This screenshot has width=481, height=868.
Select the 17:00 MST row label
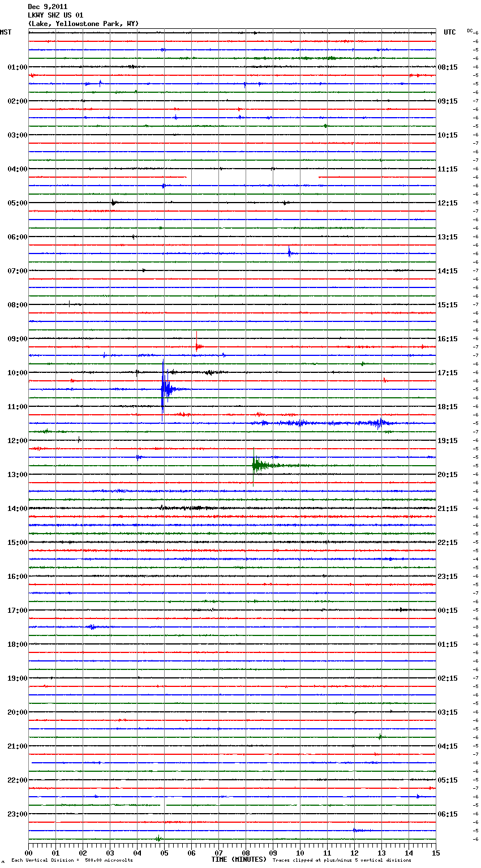coord(18,611)
